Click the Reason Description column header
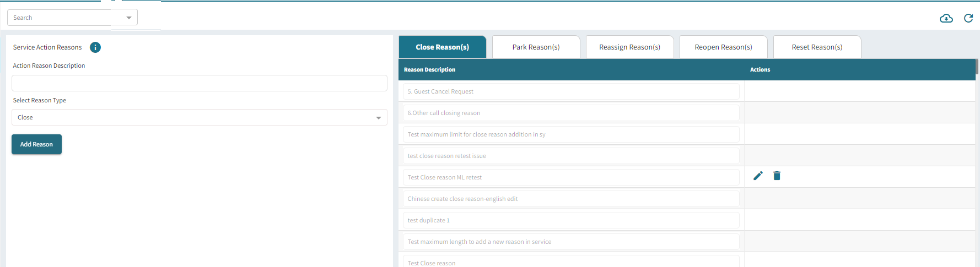980x267 pixels. tap(429, 70)
